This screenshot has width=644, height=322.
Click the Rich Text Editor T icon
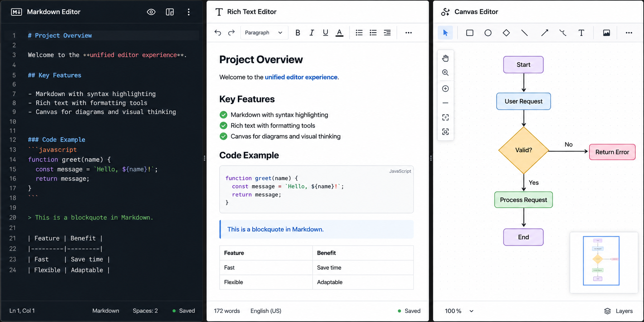[219, 12]
